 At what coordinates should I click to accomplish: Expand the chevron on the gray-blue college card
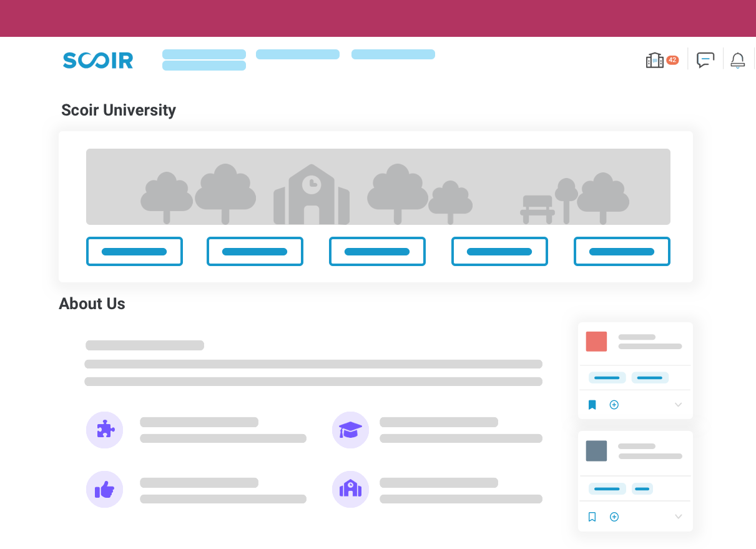click(x=679, y=517)
